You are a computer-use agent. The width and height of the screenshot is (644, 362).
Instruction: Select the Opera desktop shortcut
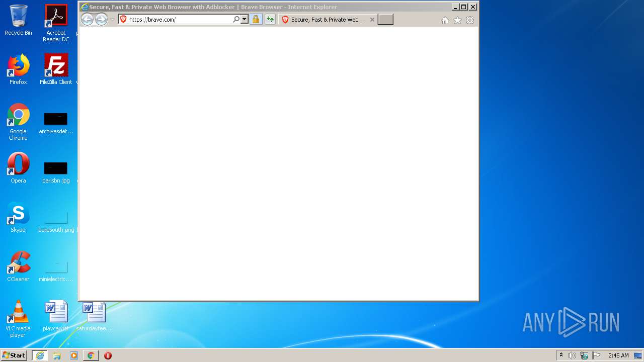[18, 168]
